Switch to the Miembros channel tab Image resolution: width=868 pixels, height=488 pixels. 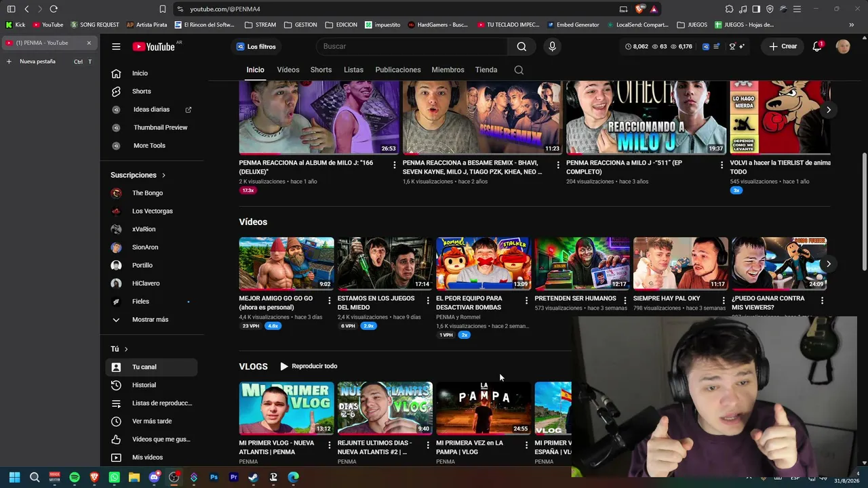click(x=448, y=70)
